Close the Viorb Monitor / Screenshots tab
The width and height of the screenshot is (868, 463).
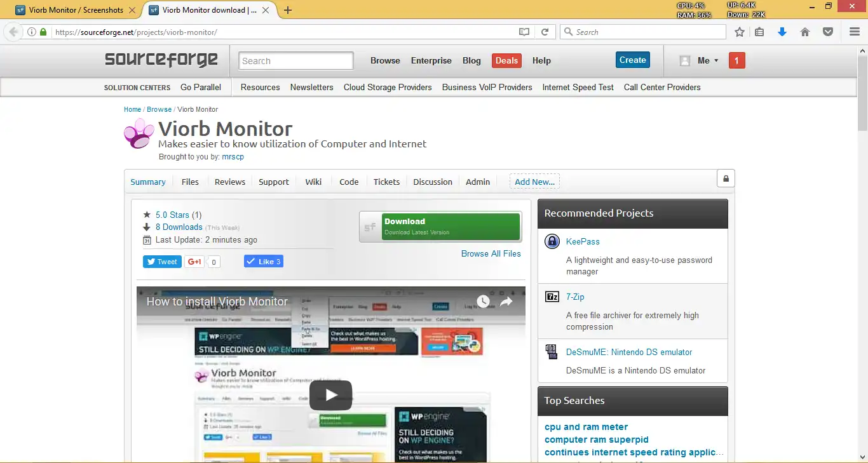[x=132, y=10]
